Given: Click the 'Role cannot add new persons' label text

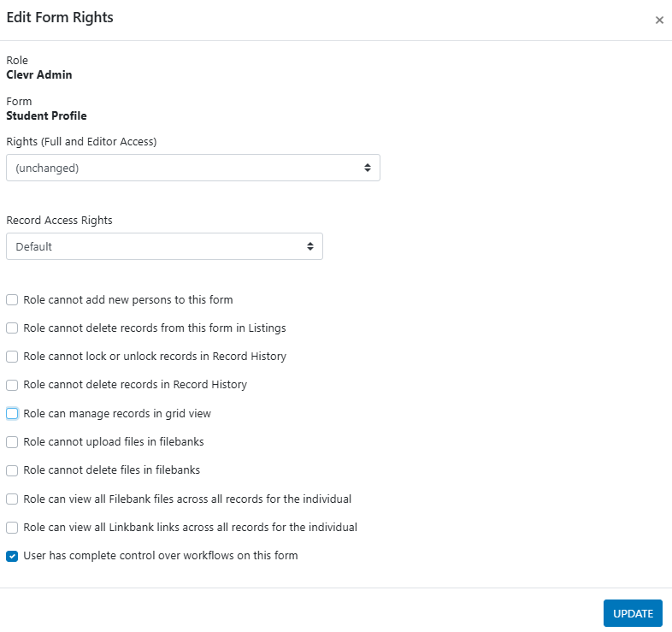Looking at the screenshot, I should [x=128, y=300].
